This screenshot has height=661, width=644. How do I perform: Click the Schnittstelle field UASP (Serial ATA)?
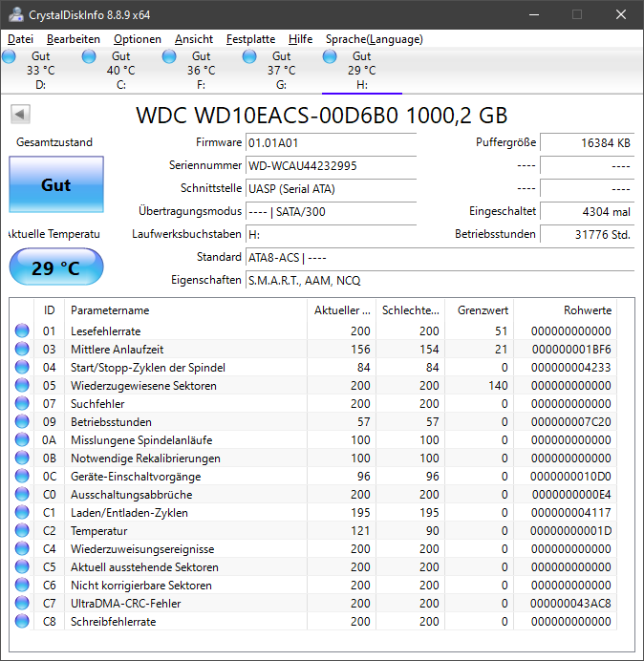click(x=331, y=188)
